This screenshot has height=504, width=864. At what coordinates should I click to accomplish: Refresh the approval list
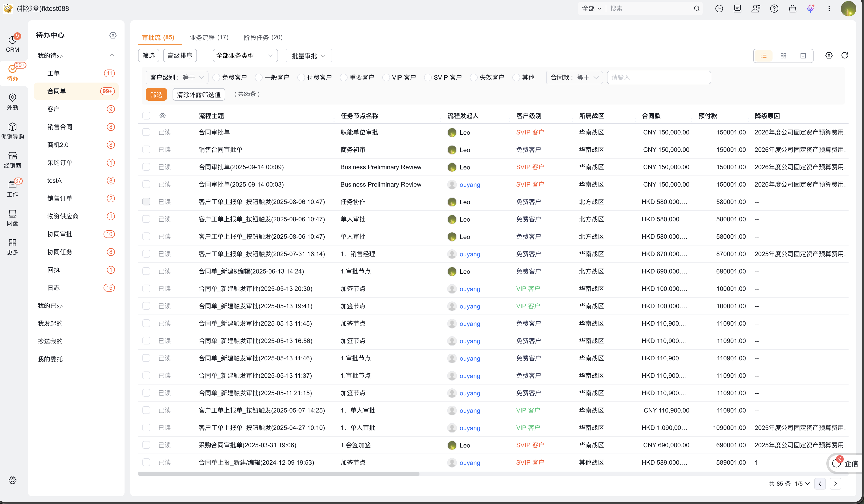(845, 56)
